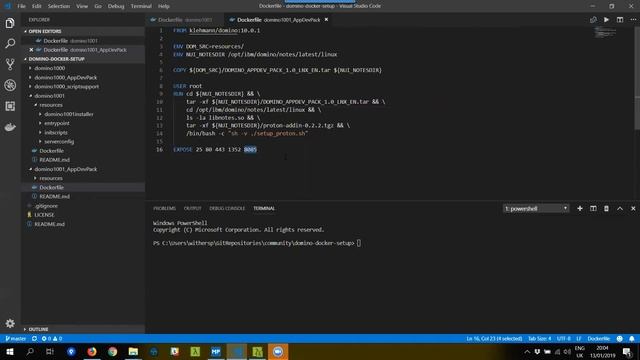Create a new terminal with plus icon
Screen dimensions: 640x360
580,209
